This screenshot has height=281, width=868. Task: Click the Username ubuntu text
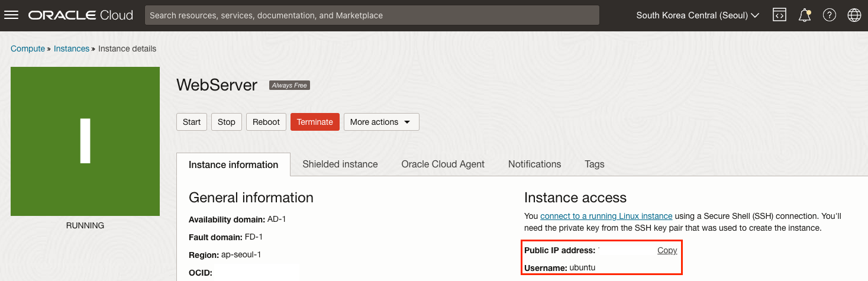click(x=560, y=268)
